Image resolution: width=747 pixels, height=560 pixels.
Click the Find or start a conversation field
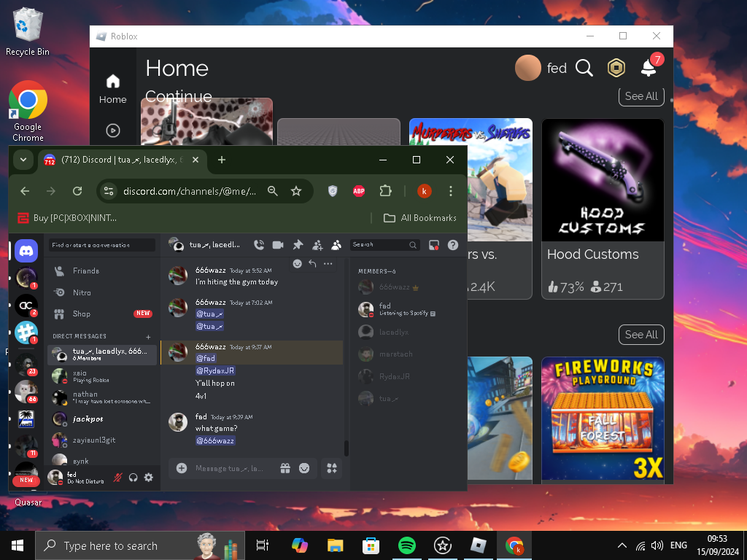(102, 245)
